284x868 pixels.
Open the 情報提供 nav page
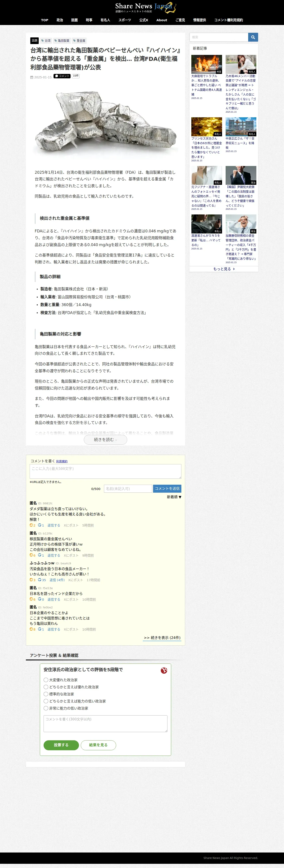click(x=200, y=20)
